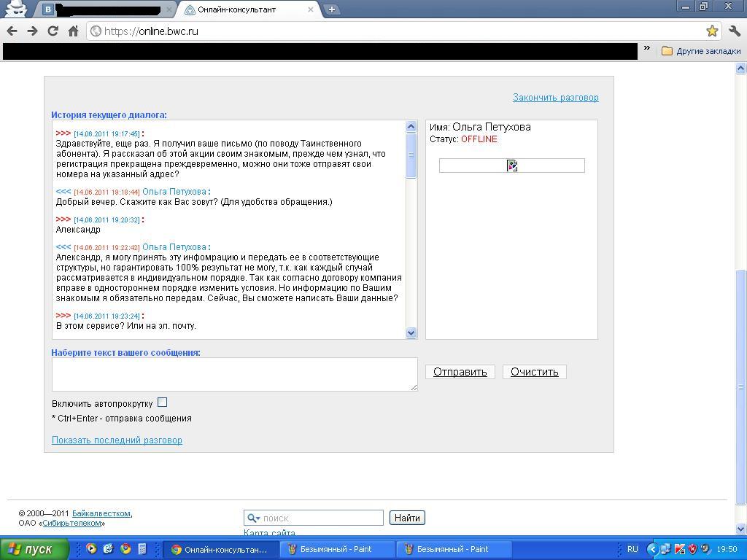This screenshot has width=747, height=560.
Task: Click into the message text area
Action: pos(234,374)
